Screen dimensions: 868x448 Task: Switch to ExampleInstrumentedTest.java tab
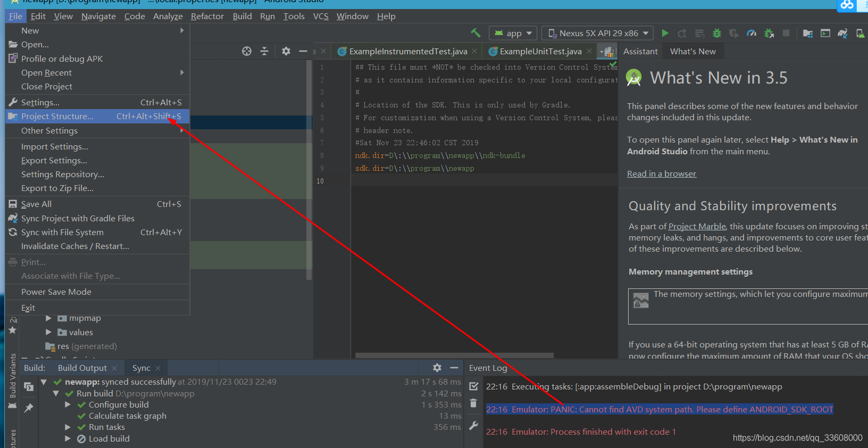pos(408,51)
